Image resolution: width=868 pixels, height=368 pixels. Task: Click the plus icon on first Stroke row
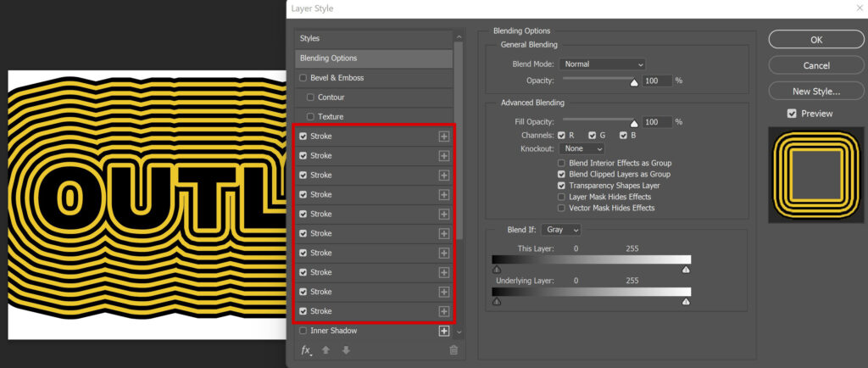coord(444,137)
